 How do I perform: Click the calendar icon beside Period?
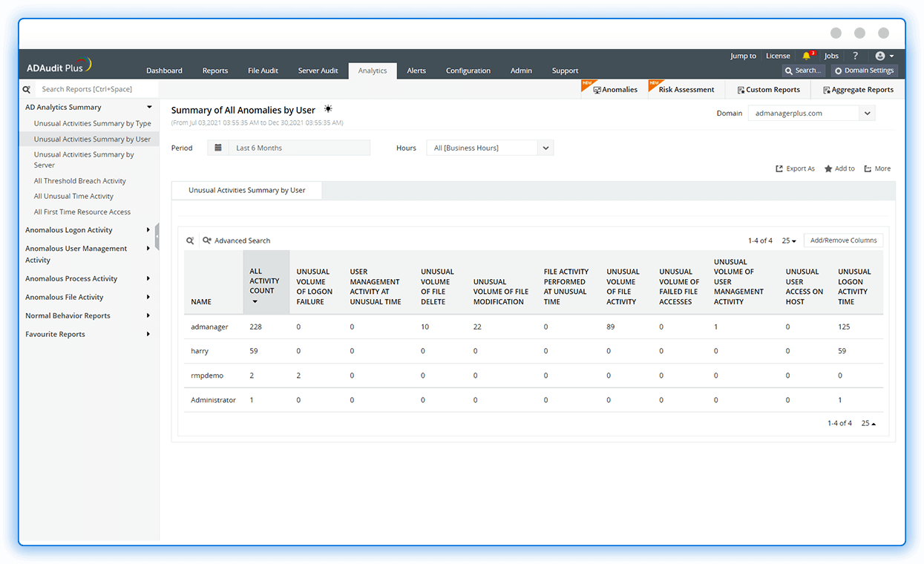tap(218, 148)
